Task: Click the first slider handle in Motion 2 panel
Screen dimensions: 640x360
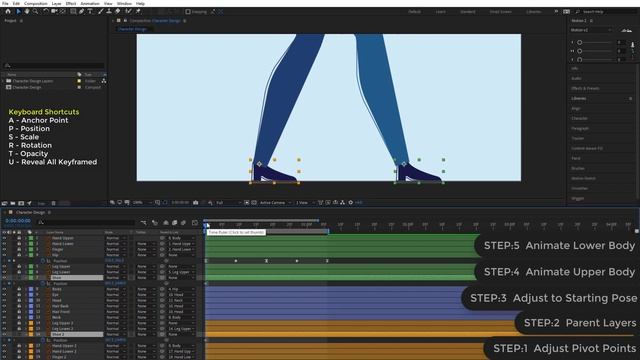Action: [580, 42]
